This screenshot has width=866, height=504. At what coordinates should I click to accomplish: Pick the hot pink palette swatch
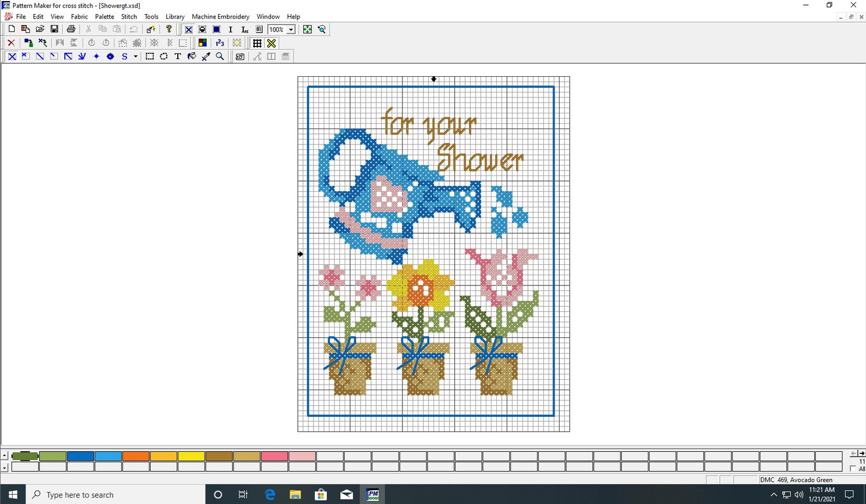point(274,456)
